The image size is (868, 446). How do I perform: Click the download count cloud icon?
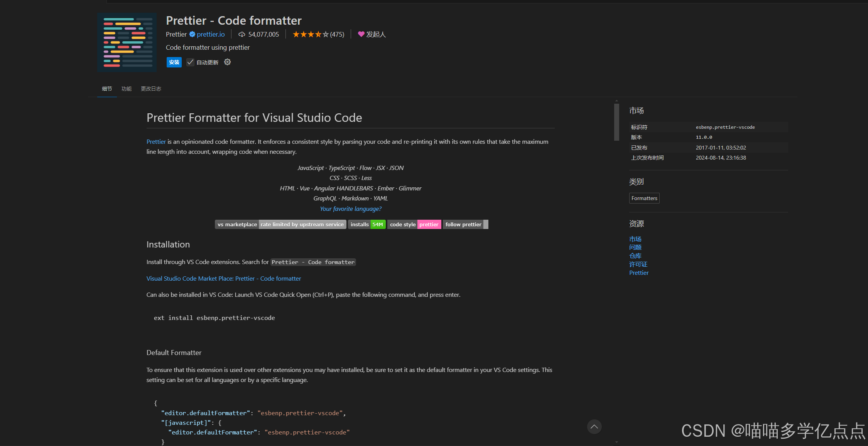point(242,34)
